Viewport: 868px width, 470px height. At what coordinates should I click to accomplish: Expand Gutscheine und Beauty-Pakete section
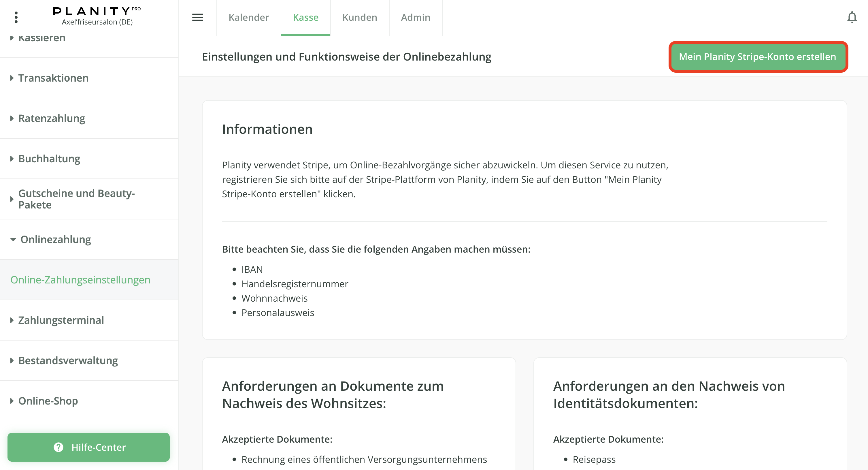(76, 199)
